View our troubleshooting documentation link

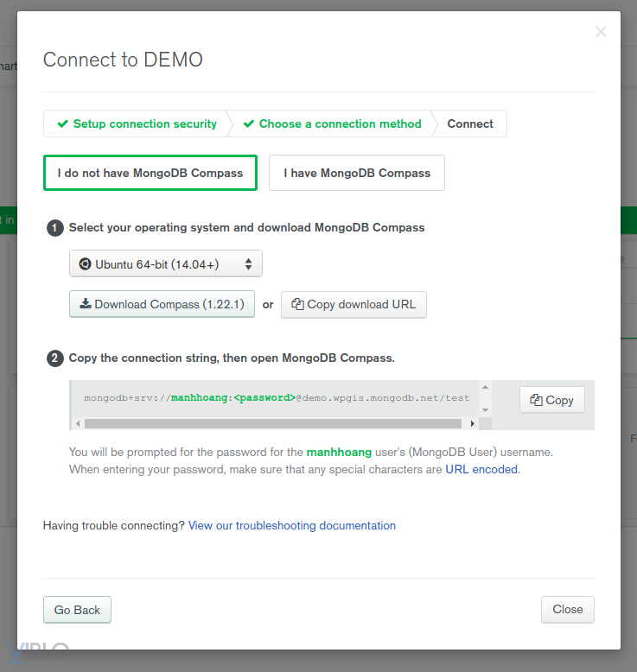291,525
